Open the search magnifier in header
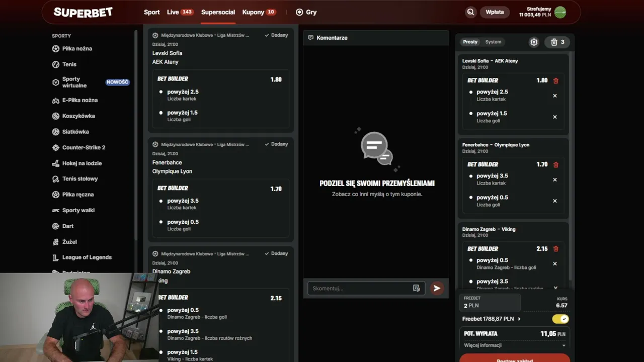644x362 pixels. click(470, 12)
